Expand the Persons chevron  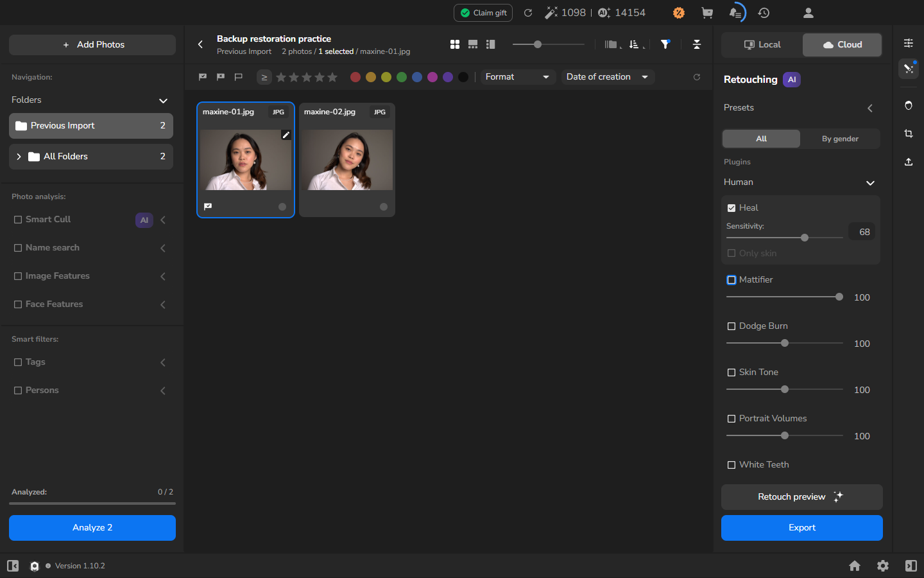pyautogui.click(x=163, y=390)
